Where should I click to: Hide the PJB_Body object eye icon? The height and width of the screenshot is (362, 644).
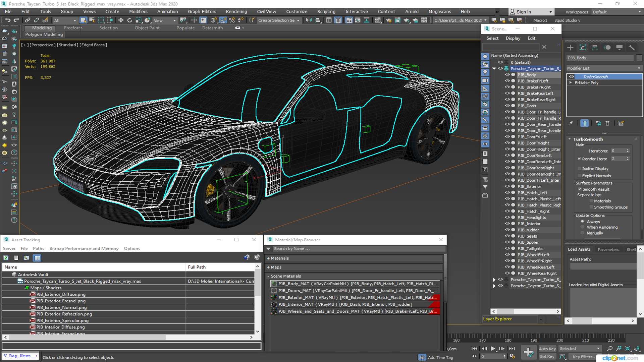coord(507,75)
